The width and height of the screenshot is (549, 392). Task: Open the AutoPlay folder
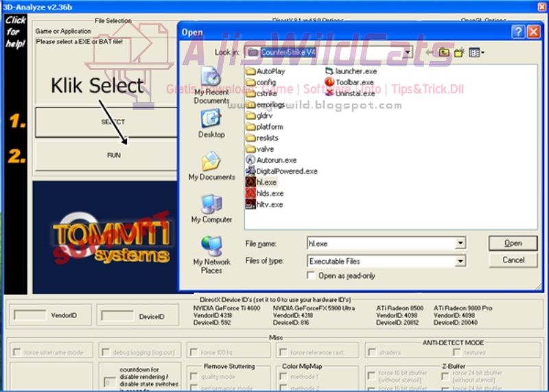pos(266,71)
